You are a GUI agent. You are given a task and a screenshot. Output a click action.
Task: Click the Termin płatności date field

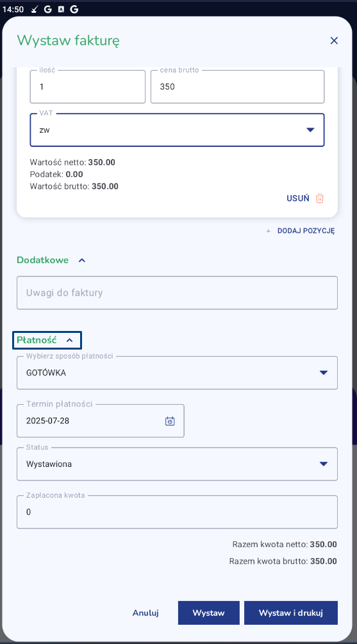coord(101,421)
